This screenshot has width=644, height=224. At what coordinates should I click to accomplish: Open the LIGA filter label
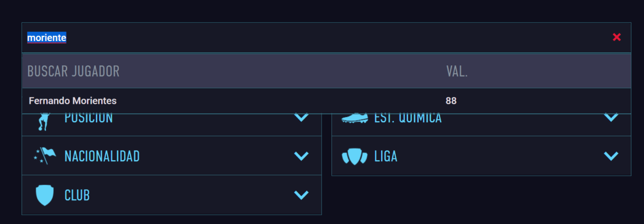point(386,156)
